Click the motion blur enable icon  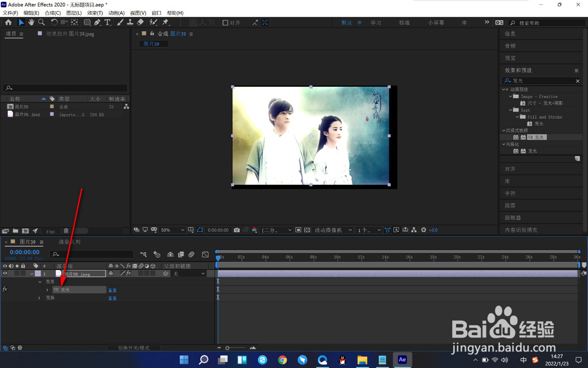(191, 254)
